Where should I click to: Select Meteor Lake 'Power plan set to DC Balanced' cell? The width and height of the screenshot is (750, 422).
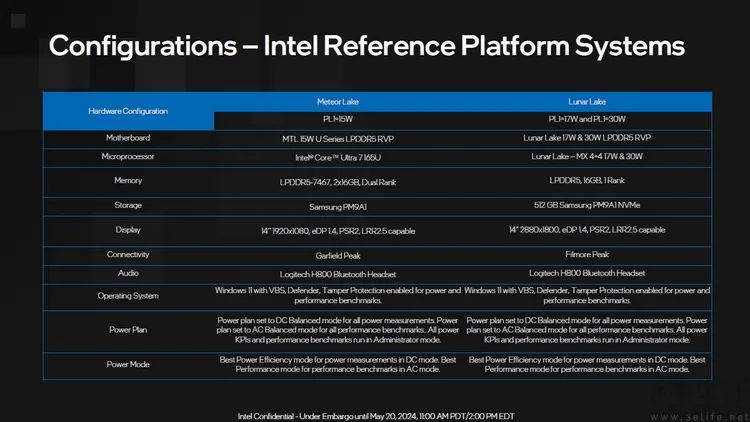pos(338,330)
